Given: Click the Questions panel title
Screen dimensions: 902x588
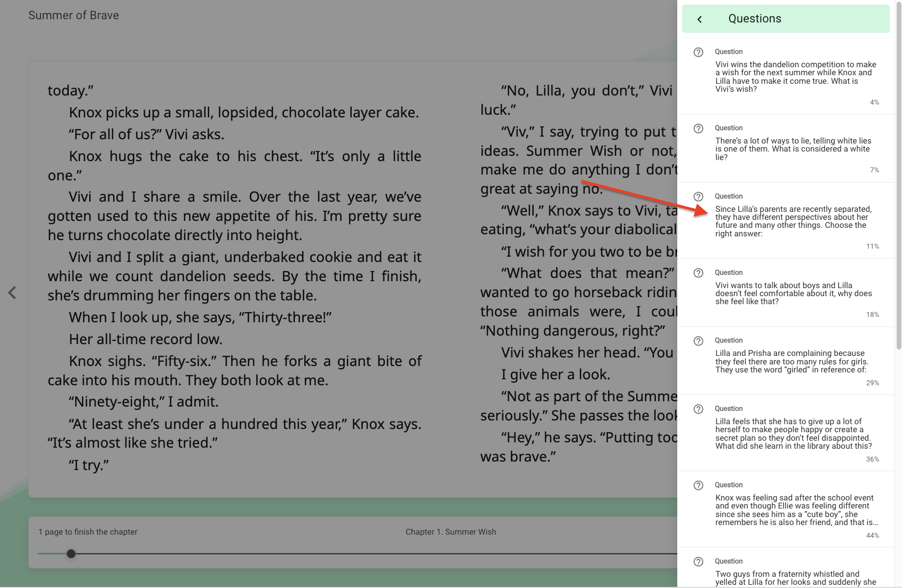Looking at the screenshot, I should (x=755, y=19).
